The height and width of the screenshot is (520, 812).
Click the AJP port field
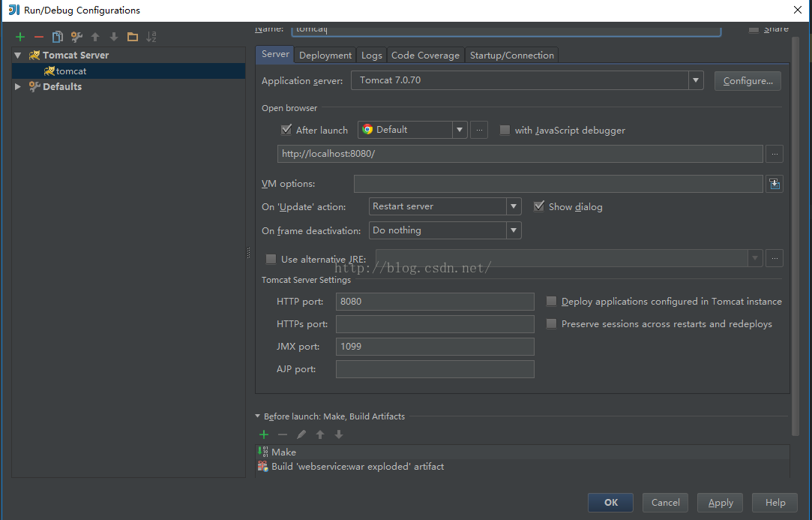point(435,369)
